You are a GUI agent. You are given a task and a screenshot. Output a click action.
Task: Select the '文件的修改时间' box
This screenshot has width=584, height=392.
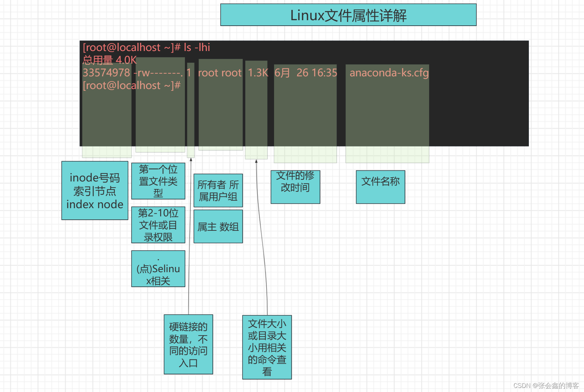(295, 187)
